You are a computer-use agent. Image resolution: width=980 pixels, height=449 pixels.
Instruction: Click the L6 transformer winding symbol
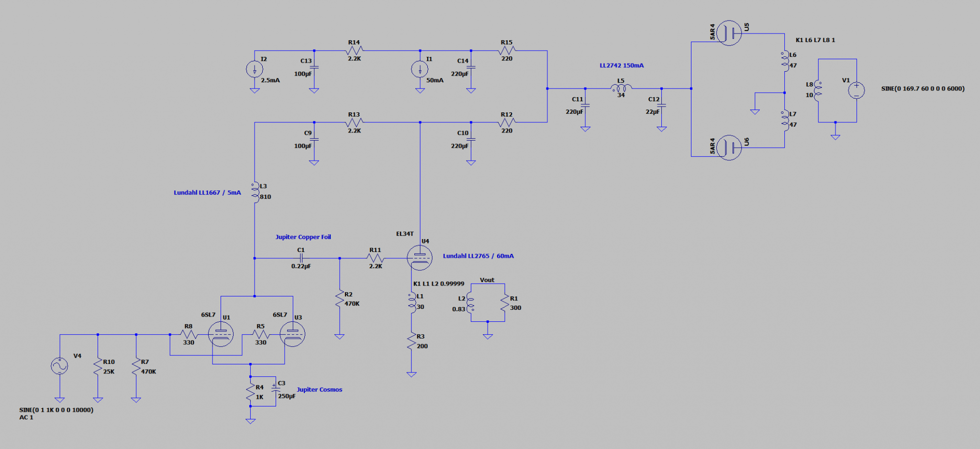785,60
